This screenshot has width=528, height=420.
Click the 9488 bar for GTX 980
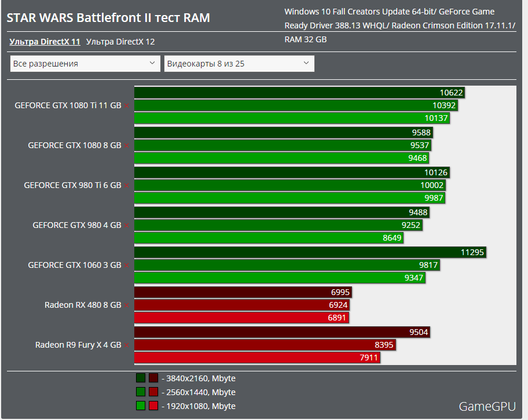pyautogui.click(x=282, y=212)
